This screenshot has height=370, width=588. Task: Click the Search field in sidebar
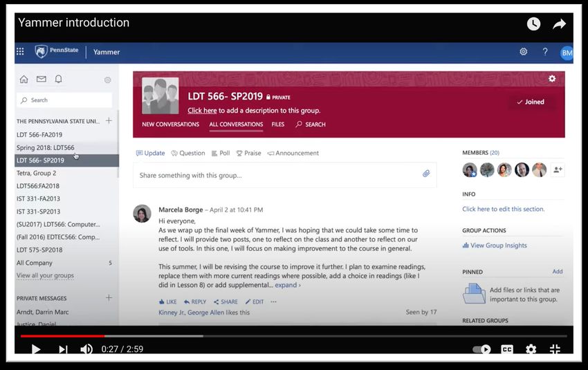click(x=64, y=100)
